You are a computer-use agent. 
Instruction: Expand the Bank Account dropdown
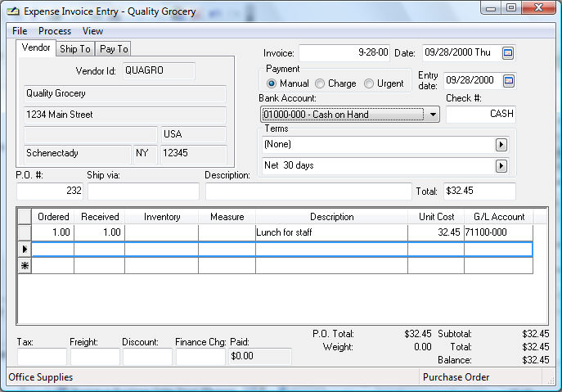pos(433,115)
